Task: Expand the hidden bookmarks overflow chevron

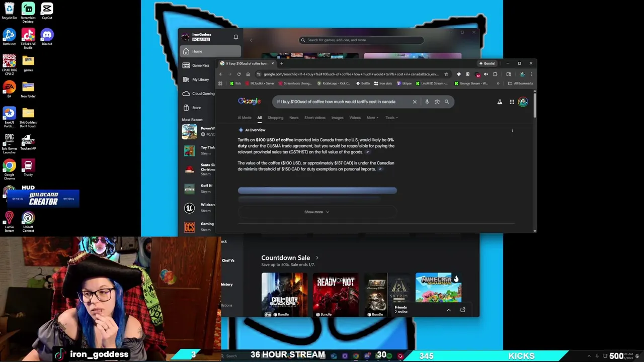Action: (x=498, y=83)
